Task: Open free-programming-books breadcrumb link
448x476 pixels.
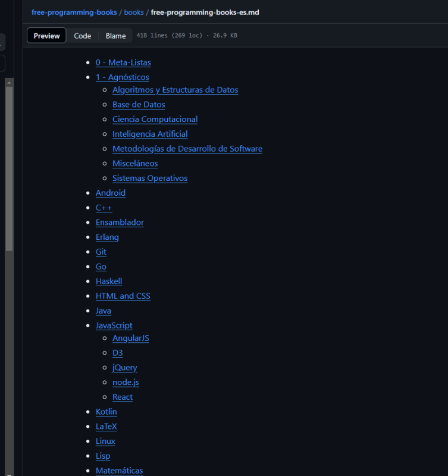Action: tap(74, 12)
